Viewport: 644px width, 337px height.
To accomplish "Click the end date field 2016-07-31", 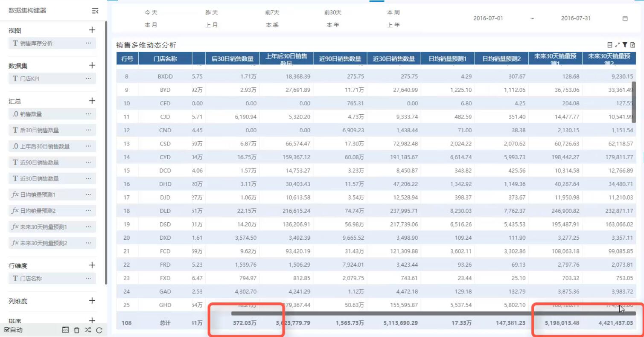I will tap(576, 18).
